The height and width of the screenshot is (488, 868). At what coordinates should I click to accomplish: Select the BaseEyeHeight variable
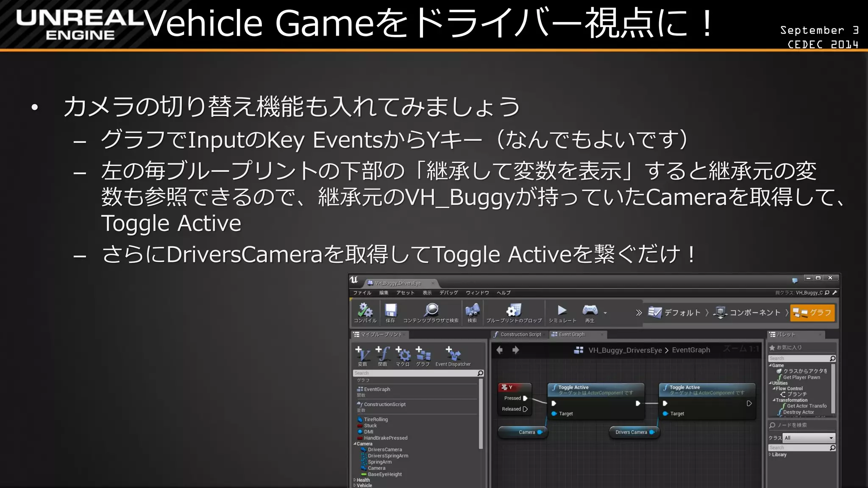pos(384,474)
